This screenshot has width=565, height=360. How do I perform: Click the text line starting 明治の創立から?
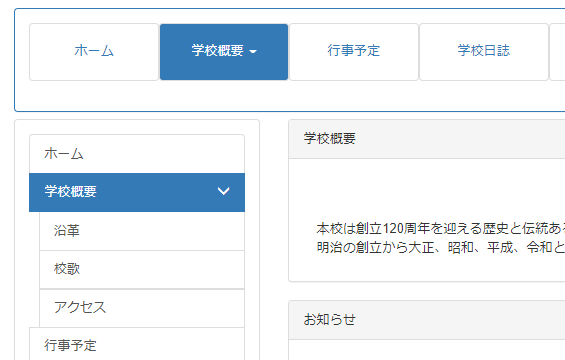[441, 248]
